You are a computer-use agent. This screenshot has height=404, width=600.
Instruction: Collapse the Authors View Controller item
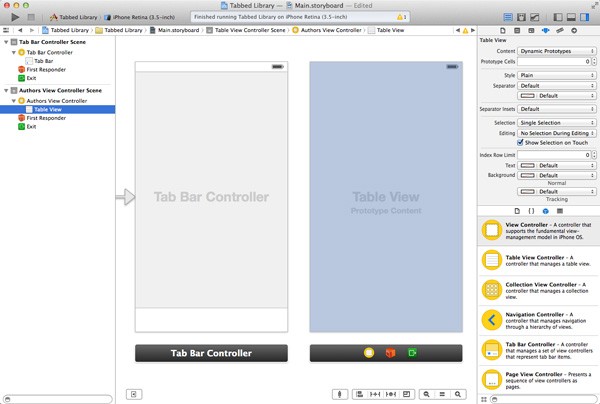14,101
